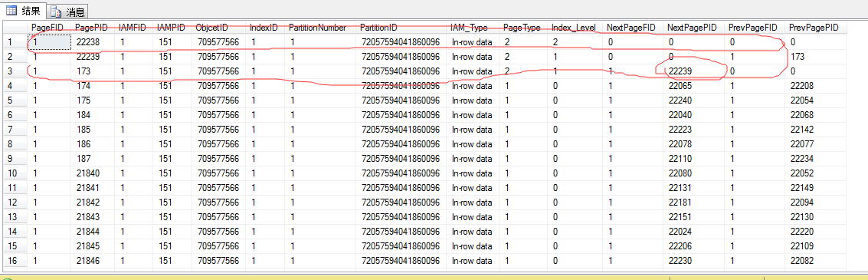
Task: Select NextPagePID cell 22040
Action: pos(693,115)
